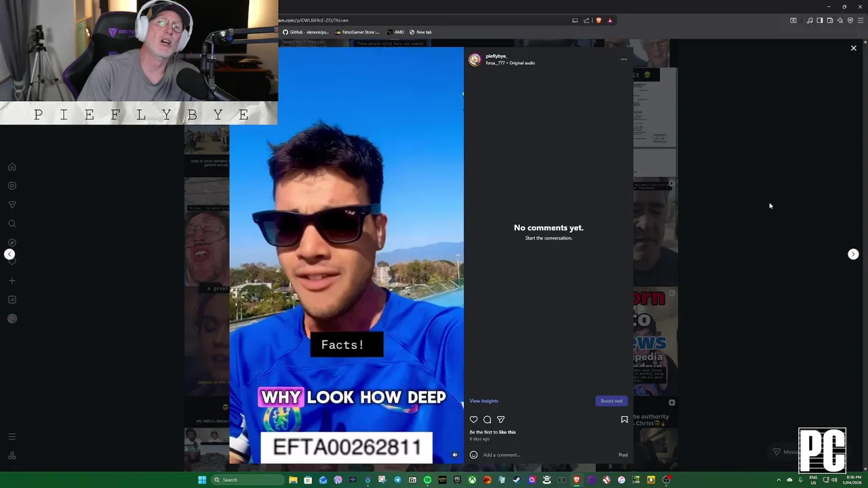Open Messages paper-plane icon in sidebar

[x=12, y=205]
